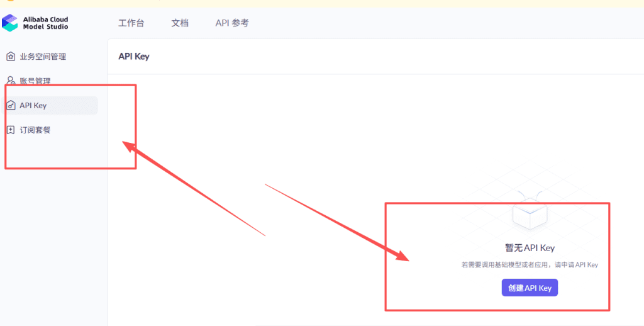
Task: Open the 工作台 tab
Action: click(131, 23)
